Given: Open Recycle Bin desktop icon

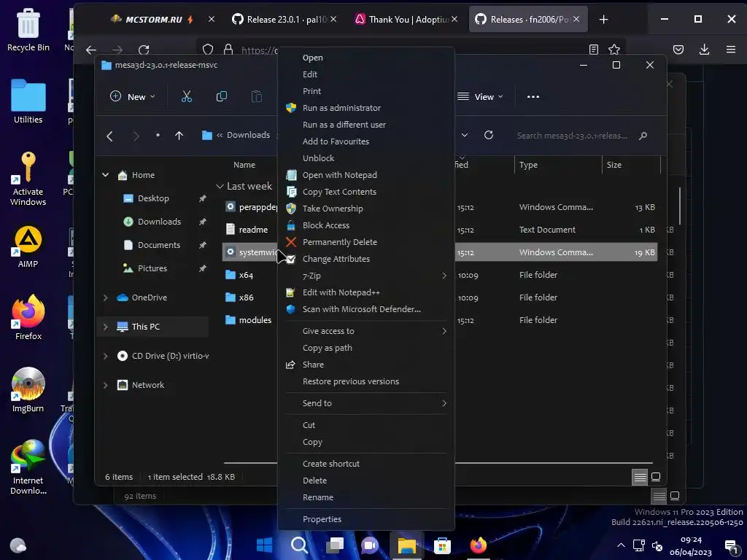Looking at the screenshot, I should [28, 29].
